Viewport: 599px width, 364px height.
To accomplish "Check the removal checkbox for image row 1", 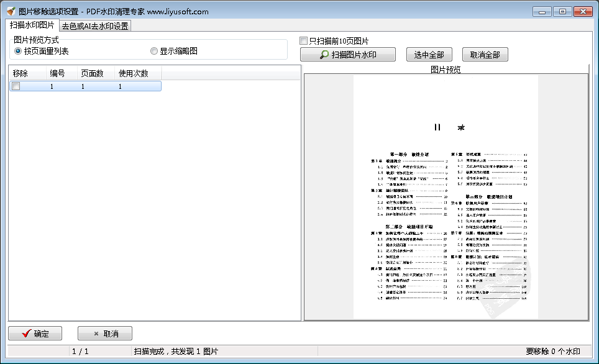I will click(16, 86).
